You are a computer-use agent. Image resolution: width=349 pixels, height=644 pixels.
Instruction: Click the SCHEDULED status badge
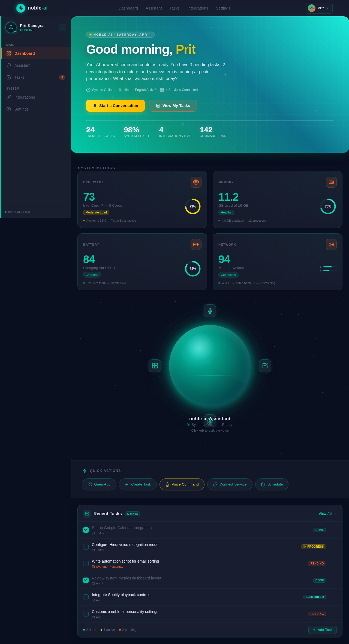(315, 597)
